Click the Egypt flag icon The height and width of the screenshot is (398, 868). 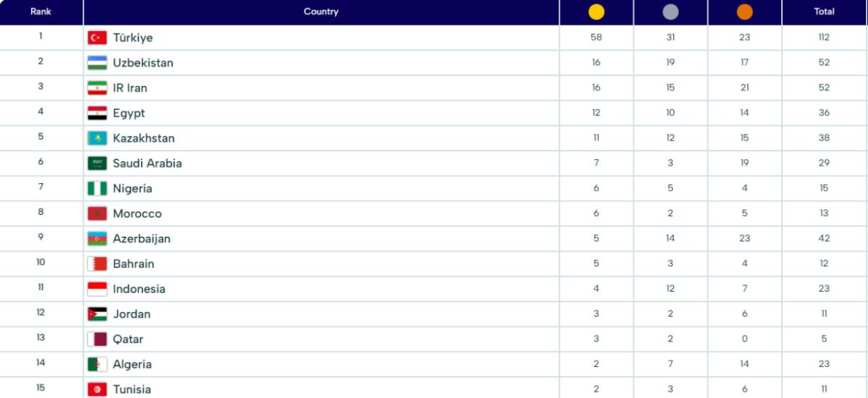(x=97, y=113)
